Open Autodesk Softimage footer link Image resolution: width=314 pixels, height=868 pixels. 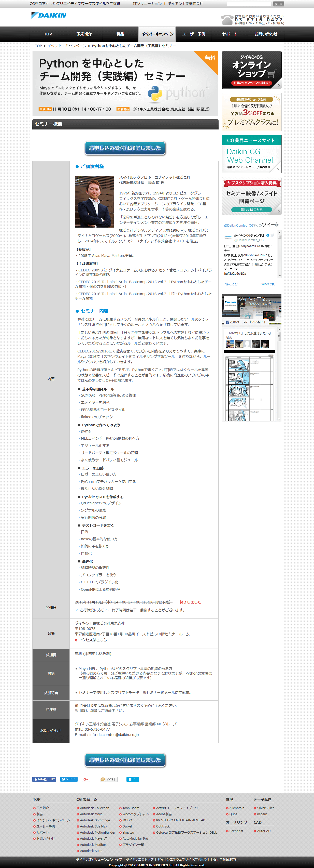95,820
